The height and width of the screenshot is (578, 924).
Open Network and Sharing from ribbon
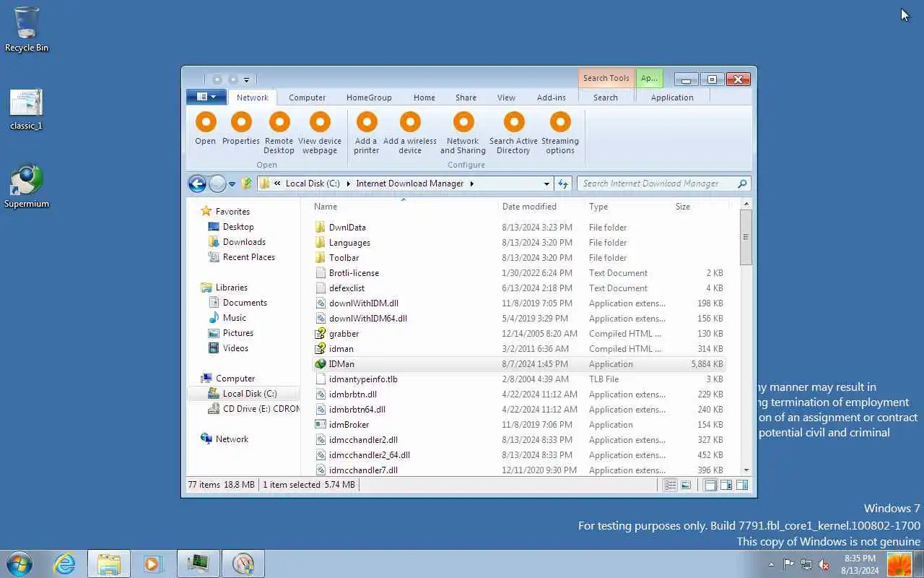tap(463, 131)
